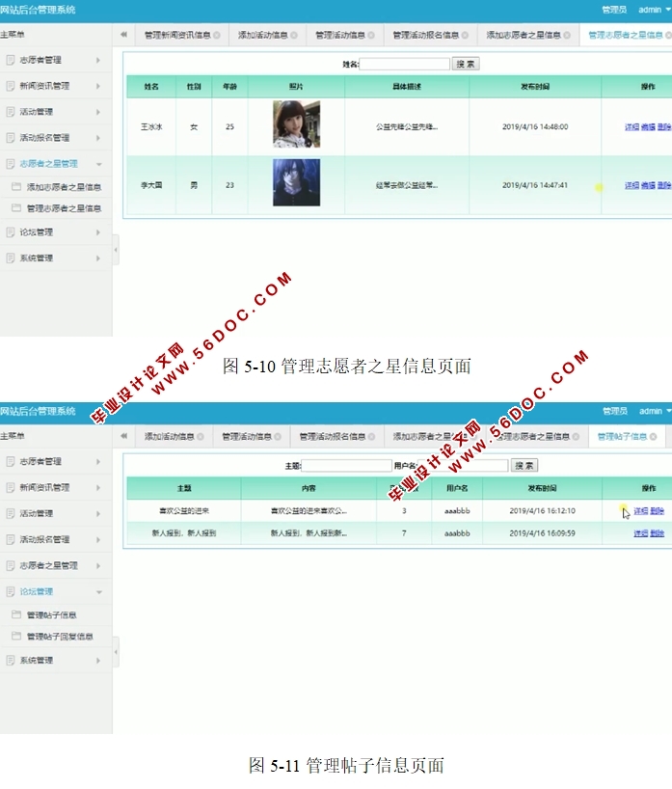The height and width of the screenshot is (789, 672).
Task: Open 详细 link for 王冰冰 row
Action: 632,126
